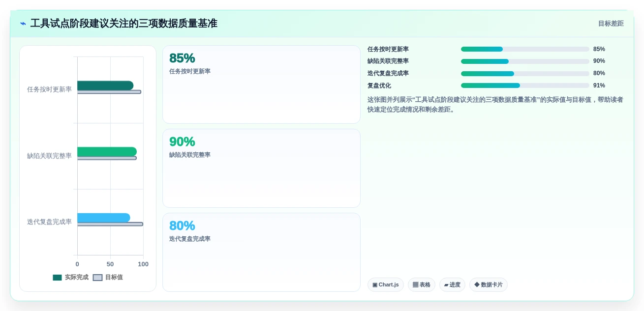
Task: Click the blue 迭代复盘完成率 actual bar in the chart
Action: click(x=104, y=218)
